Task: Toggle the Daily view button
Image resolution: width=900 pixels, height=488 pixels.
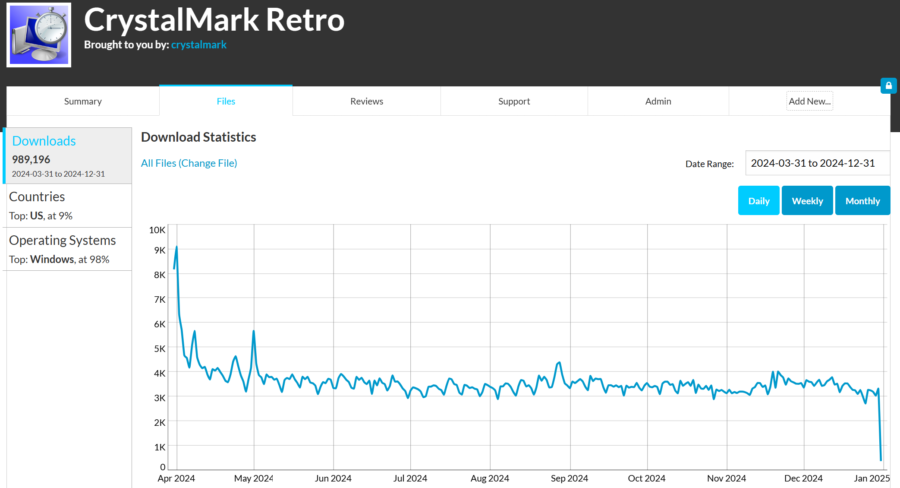Action: 759,201
